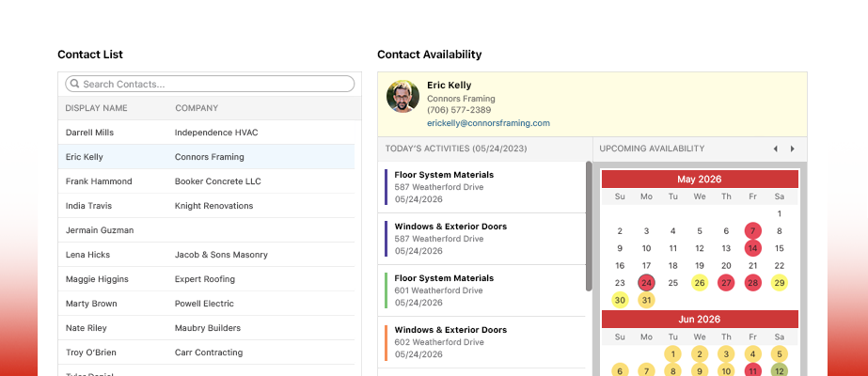Select May 25 in the calendar
This screenshot has height=376, width=868.
672,283
